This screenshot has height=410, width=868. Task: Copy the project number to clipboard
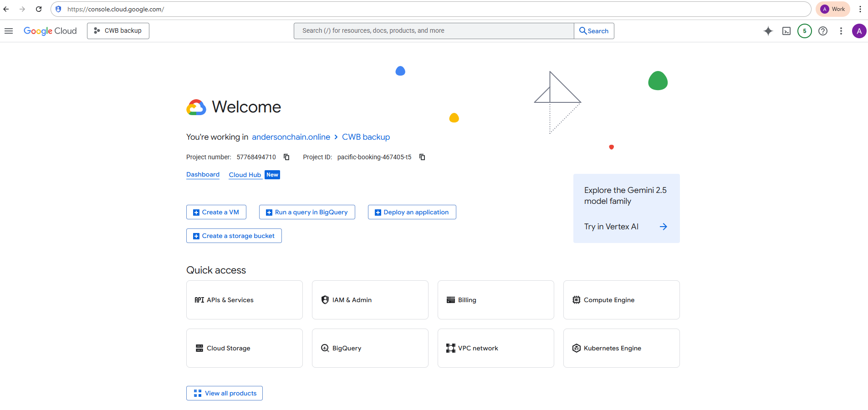point(286,157)
